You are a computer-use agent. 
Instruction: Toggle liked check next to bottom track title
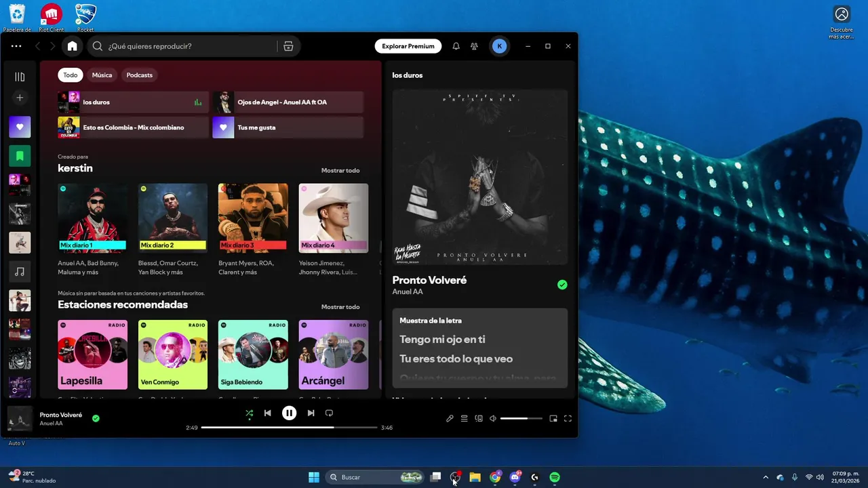click(96, 418)
